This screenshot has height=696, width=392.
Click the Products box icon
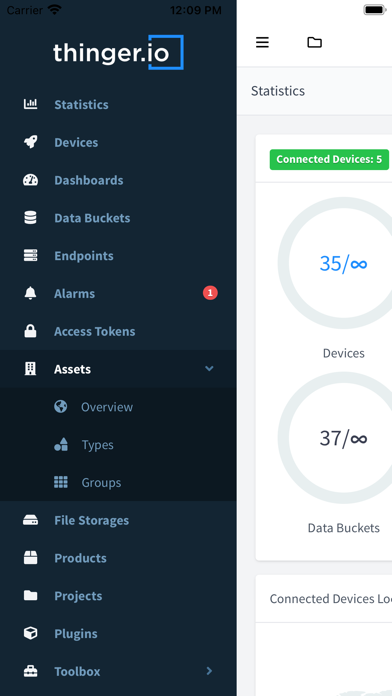(x=30, y=558)
